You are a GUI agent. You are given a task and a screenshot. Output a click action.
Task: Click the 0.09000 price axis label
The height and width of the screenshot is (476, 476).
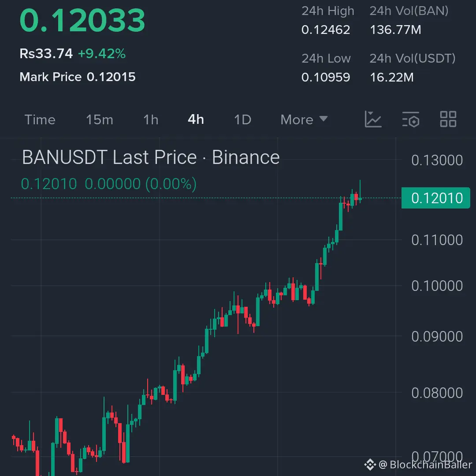click(437, 337)
